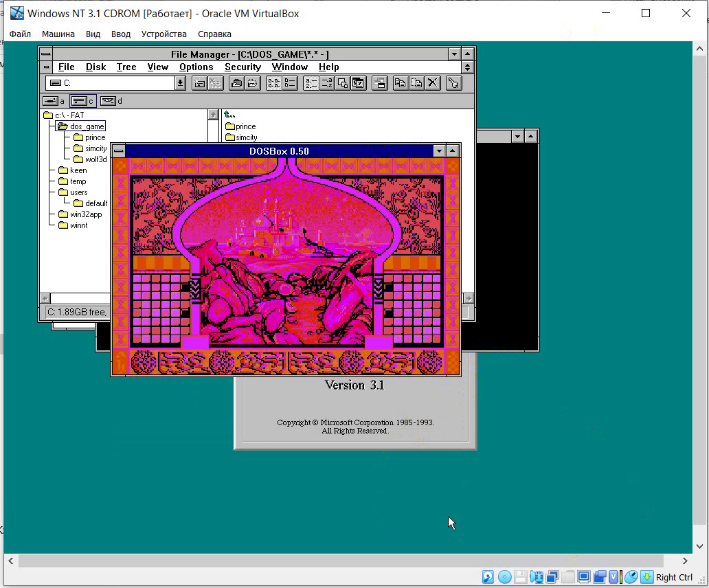The image size is (709, 588).
Task: Click the Copy files toolbar icon
Action: click(400, 83)
